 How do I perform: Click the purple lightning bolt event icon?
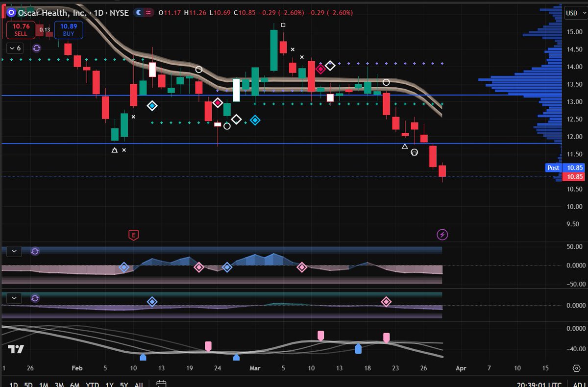[x=442, y=235]
